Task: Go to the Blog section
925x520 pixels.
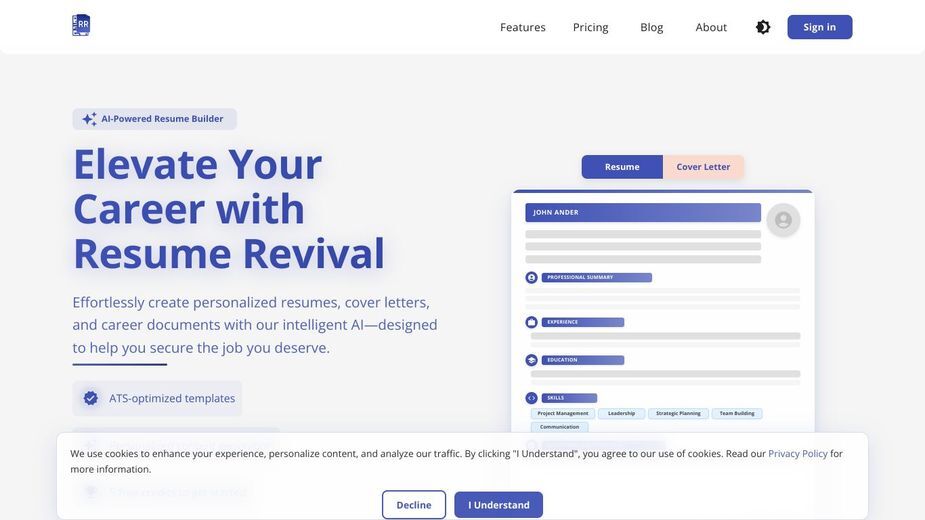Action: [652, 27]
